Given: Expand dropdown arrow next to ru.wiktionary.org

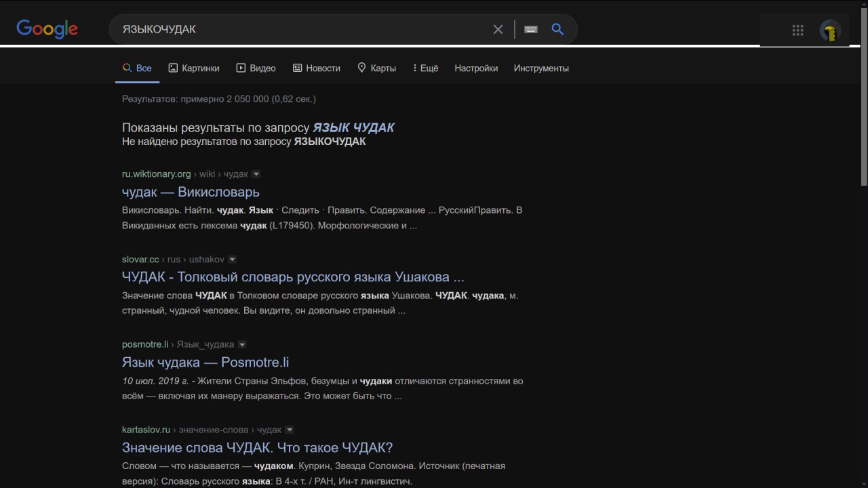Looking at the screenshot, I should (256, 174).
